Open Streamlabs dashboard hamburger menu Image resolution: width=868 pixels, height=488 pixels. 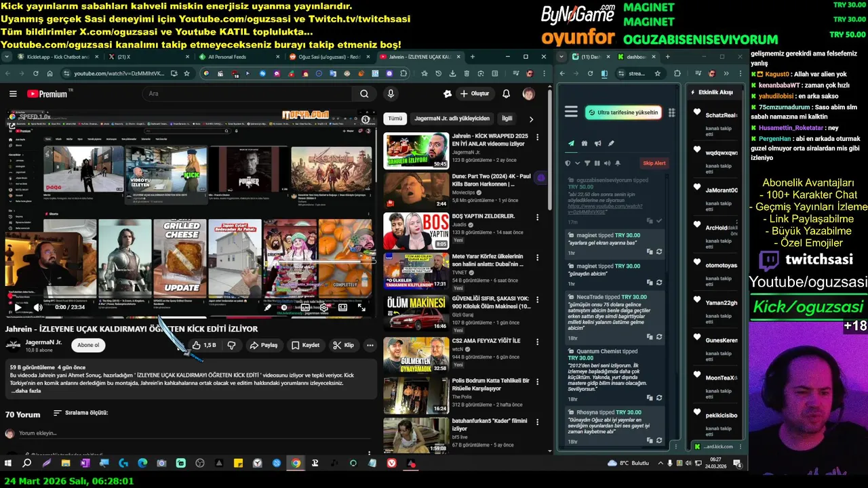[571, 112]
